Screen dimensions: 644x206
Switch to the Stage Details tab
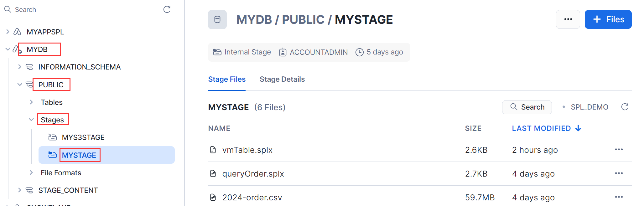point(282,79)
